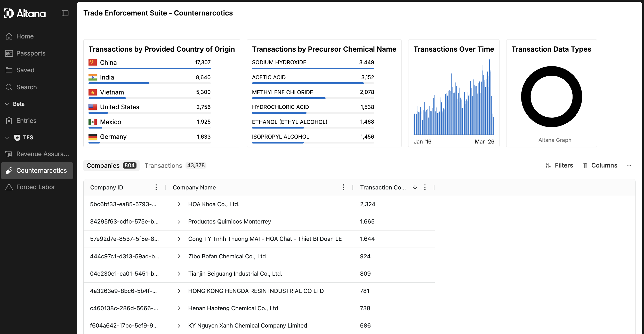Click ISOPROPYL ALCOHOL chemical name
This screenshot has height=334, width=644.
280,137
